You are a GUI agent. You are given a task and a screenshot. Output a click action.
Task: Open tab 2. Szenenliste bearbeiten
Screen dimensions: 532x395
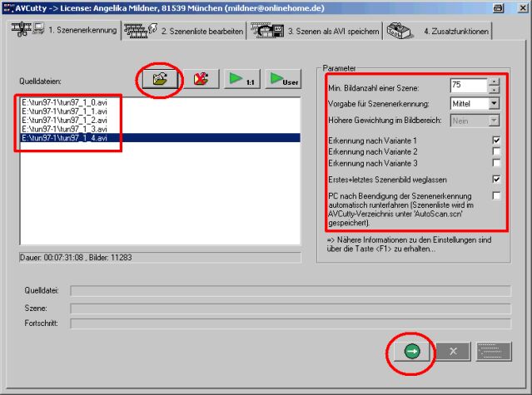[x=184, y=31]
